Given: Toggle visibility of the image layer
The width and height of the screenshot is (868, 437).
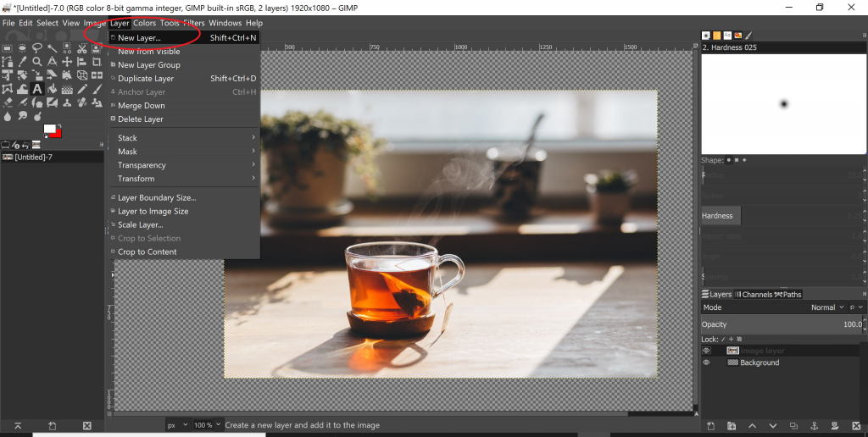Looking at the screenshot, I should 706,351.
